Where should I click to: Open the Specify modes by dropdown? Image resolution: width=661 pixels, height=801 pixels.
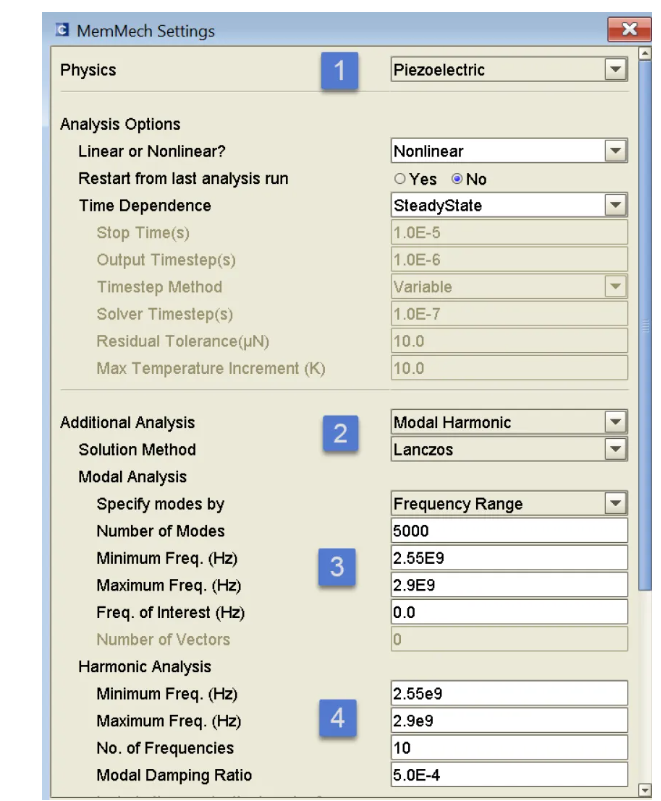point(616,503)
